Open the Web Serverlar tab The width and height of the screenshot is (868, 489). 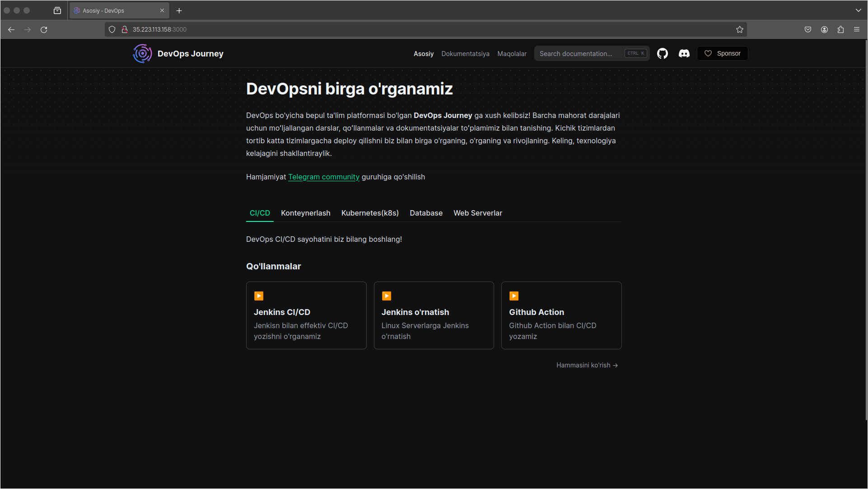[x=477, y=213]
